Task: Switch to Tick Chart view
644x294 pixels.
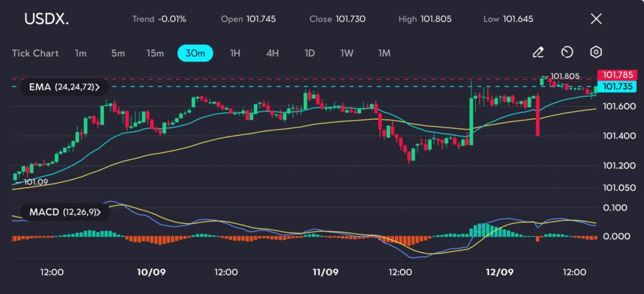Action: pyautogui.click(x=35, y=53)
